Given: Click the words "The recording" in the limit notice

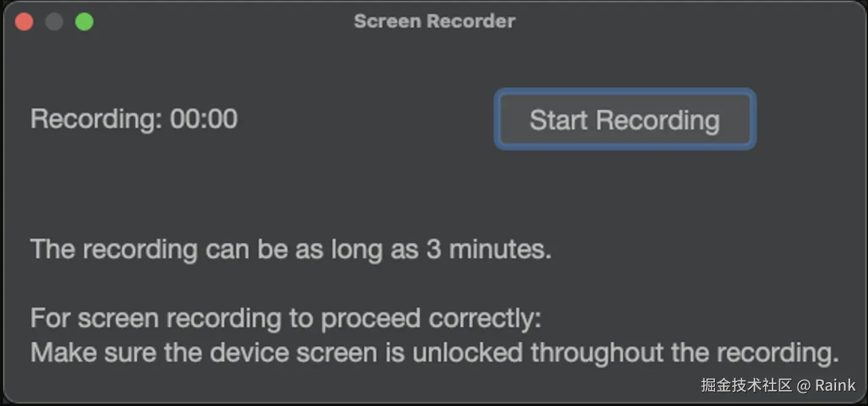Looking at the screenshot, I should 114,249.
